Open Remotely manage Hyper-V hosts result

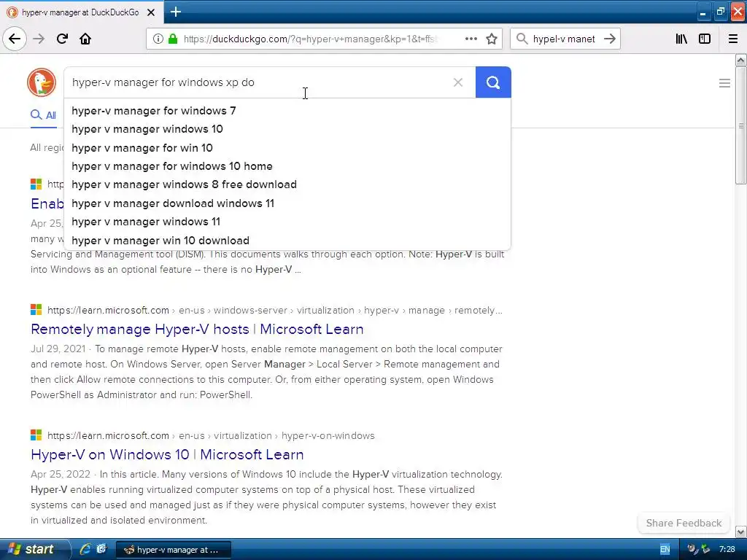click(x=197, y=329)
